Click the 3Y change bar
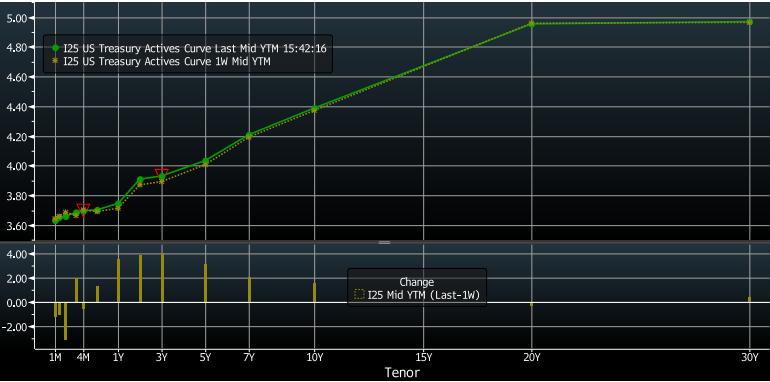Image resolution: width=770 pixels, height=382 pixels. [163, 278]
